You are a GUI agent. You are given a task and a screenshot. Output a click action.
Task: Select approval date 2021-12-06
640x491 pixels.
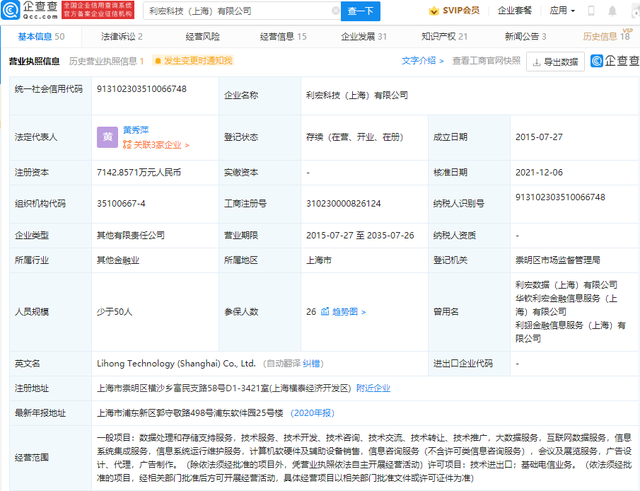[539, 173]
